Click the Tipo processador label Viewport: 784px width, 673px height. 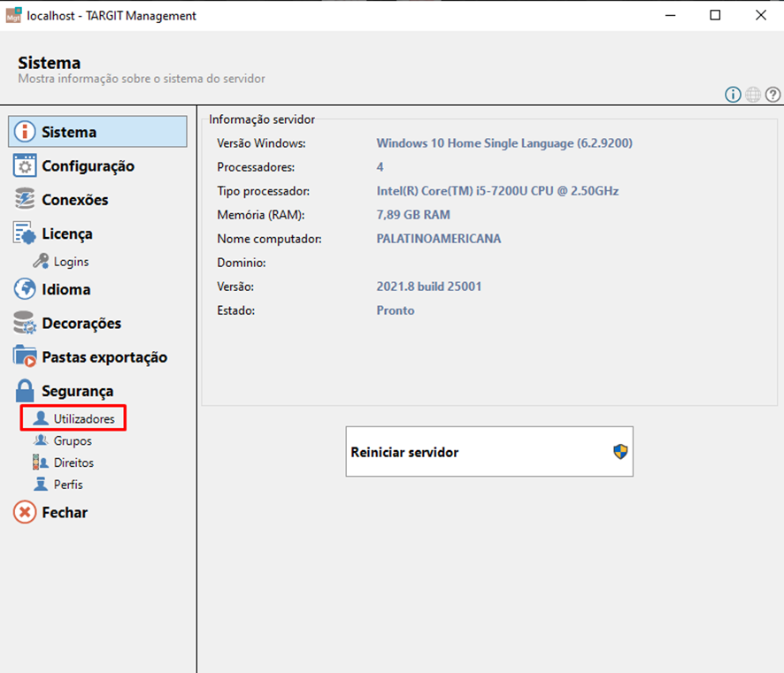click(x=264, y=191)
